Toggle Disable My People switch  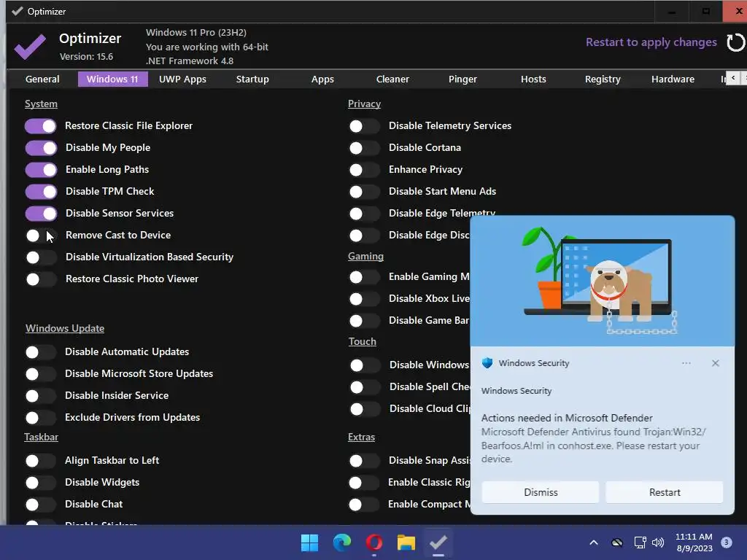[x=41, y=147]
